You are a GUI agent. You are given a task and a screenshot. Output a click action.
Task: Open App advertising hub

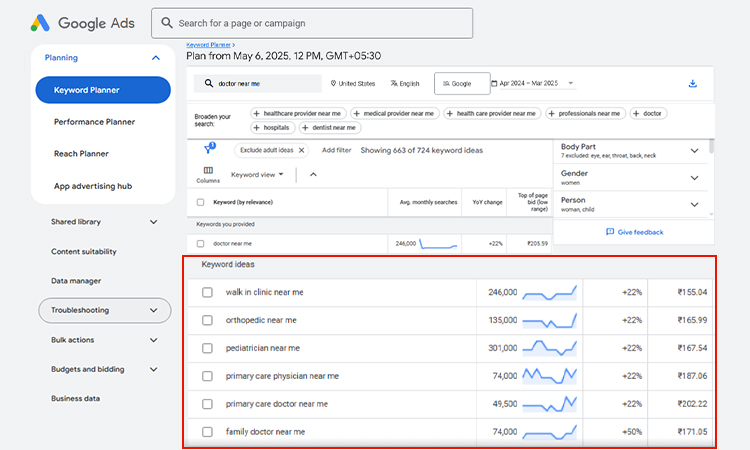click(93, 186)
